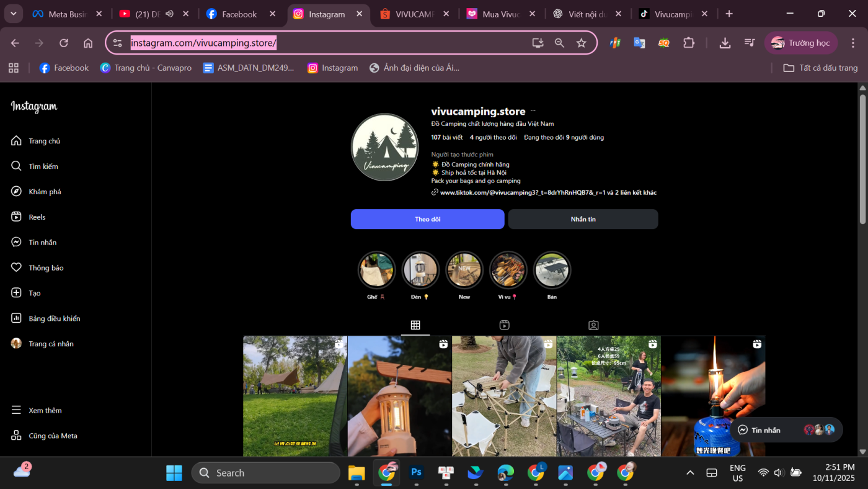Open the Ghế story highlight
Image resolution: width=868 pixels, height=489 pixels.
point(376,270)
